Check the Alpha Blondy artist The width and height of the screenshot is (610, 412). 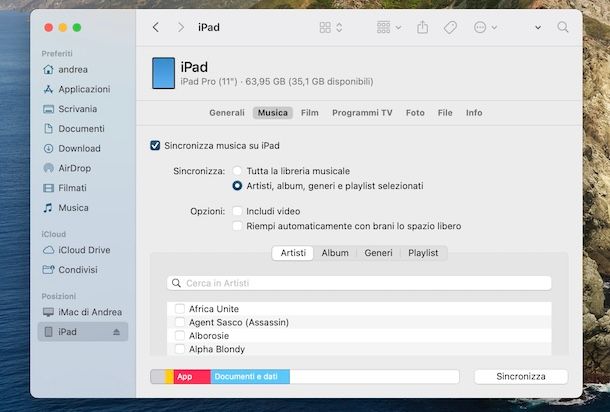click(x=180, y=349)
